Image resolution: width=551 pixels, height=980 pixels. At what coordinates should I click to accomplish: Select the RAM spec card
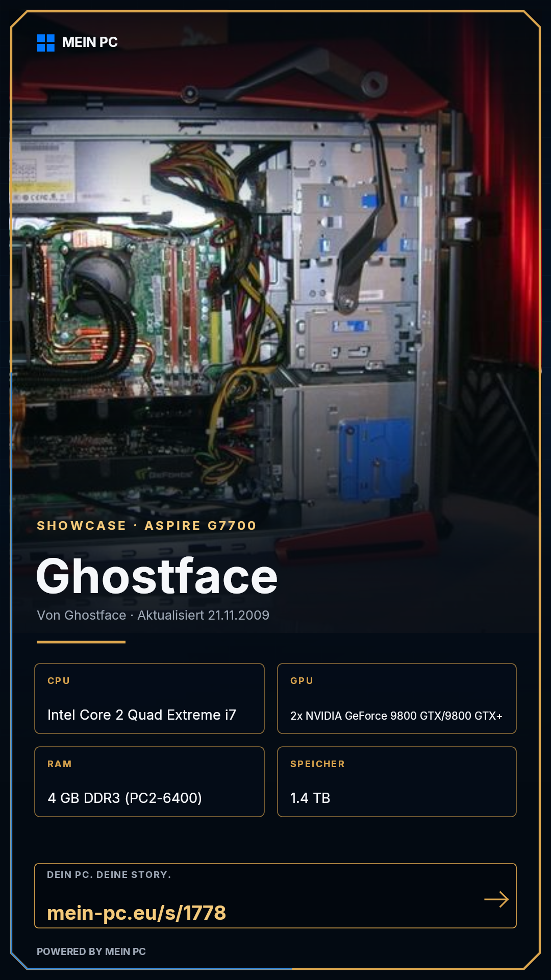[149, 781]
